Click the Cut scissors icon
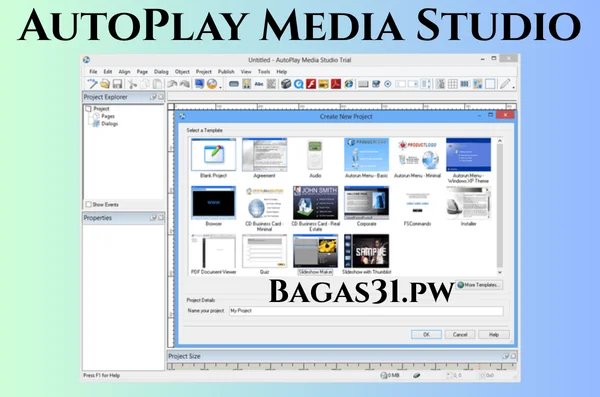 (132, 84)
